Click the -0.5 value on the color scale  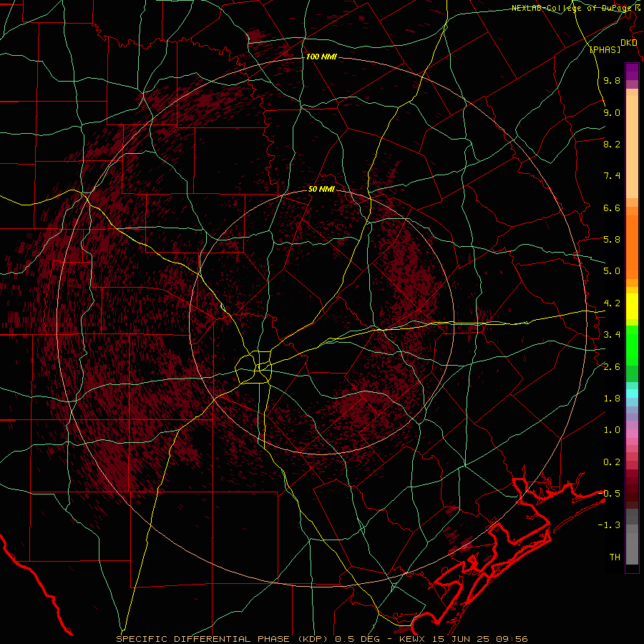pos(609,494)
